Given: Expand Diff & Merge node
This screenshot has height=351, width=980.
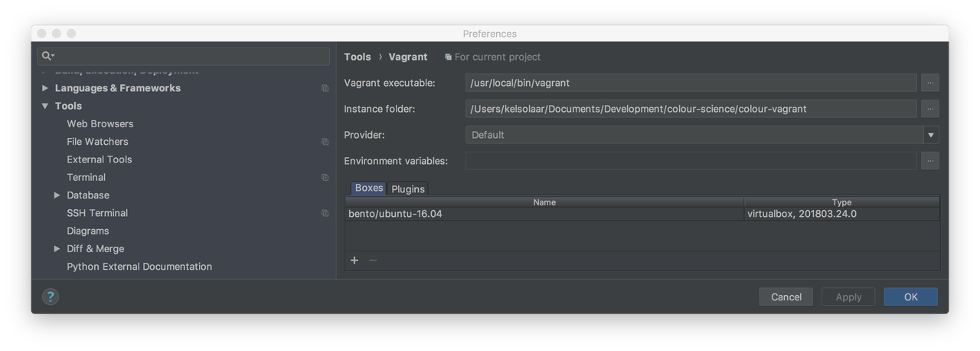Looking at the screenshot, I should 57,249.
